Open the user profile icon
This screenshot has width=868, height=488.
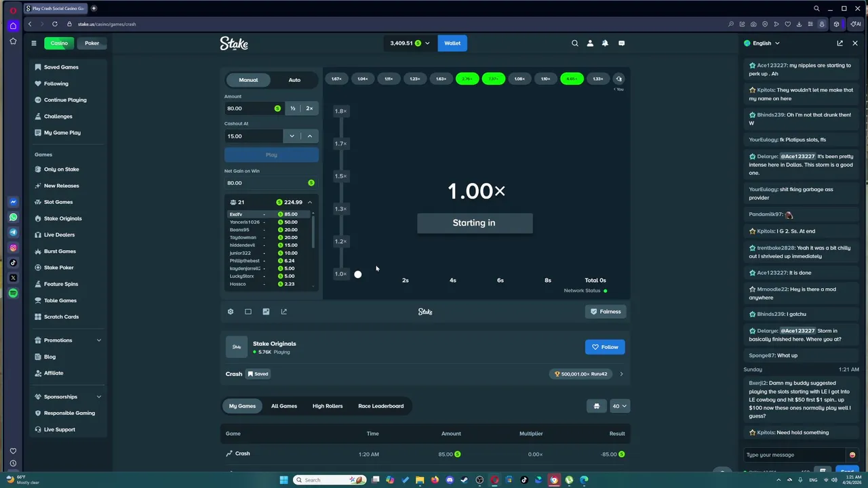point(590,43)
